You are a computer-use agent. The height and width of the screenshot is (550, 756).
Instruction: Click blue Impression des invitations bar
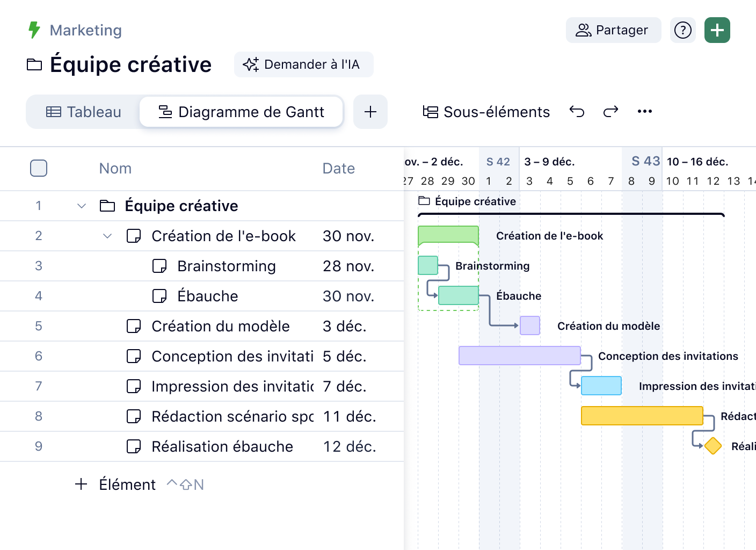[601, 386]
